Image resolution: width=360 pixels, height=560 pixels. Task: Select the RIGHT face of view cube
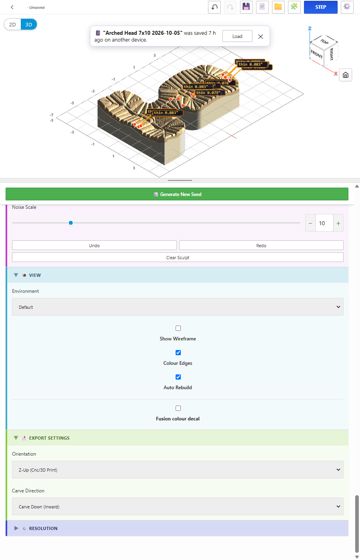point(331,55)
